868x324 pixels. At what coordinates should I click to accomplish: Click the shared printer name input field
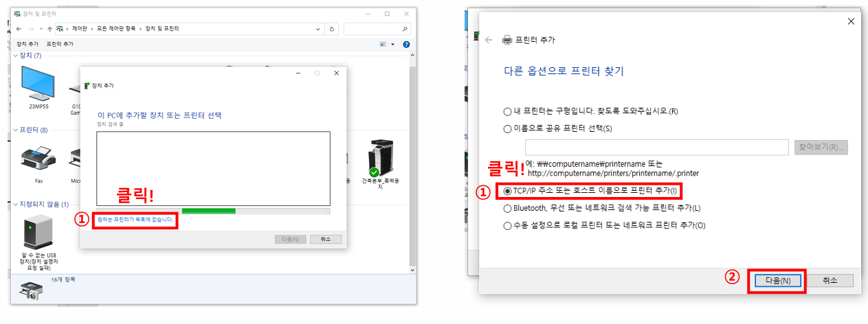[x=657, y=148]
